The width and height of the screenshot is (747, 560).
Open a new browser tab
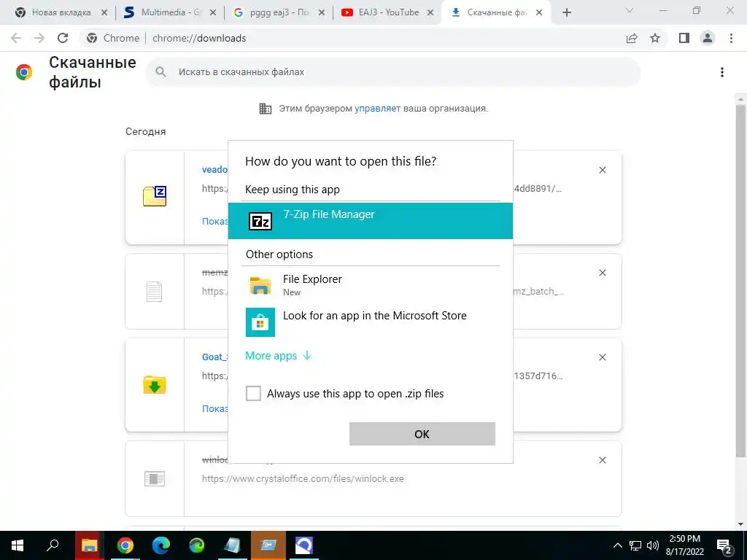566,13
